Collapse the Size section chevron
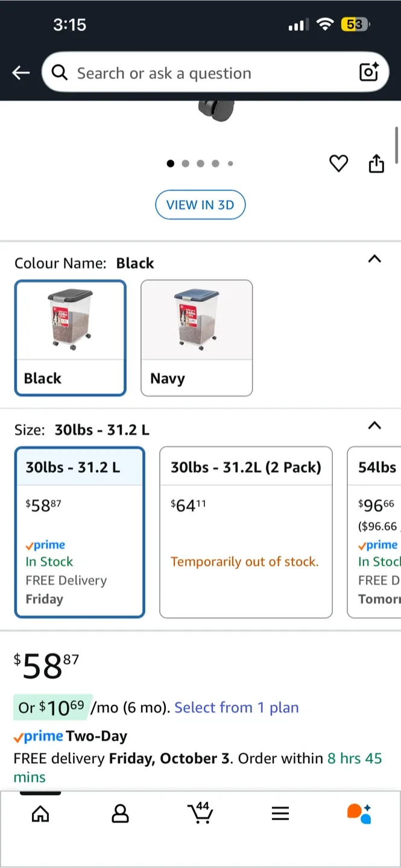Image resolution: width=401 pixels, height=868 pixels. coord(374,426)
